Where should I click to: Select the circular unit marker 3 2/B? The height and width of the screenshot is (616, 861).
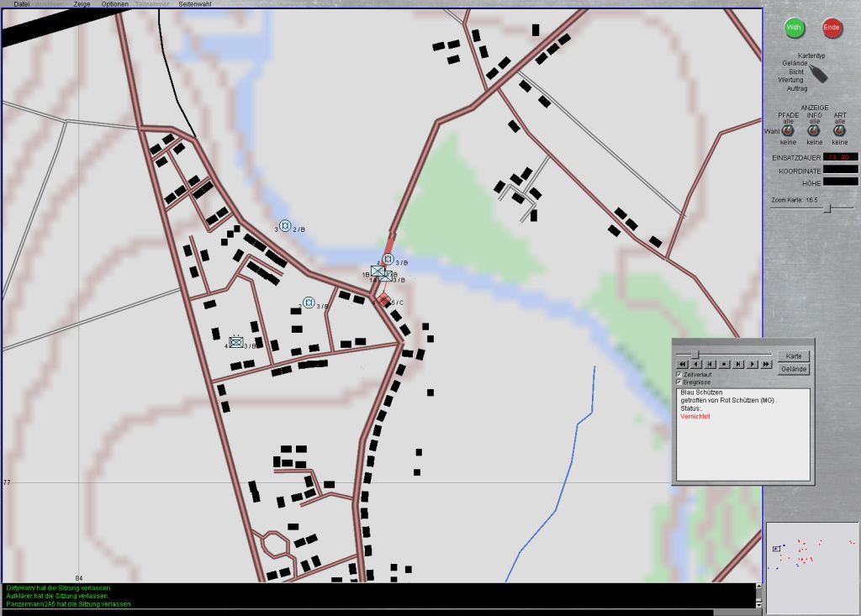285,226
